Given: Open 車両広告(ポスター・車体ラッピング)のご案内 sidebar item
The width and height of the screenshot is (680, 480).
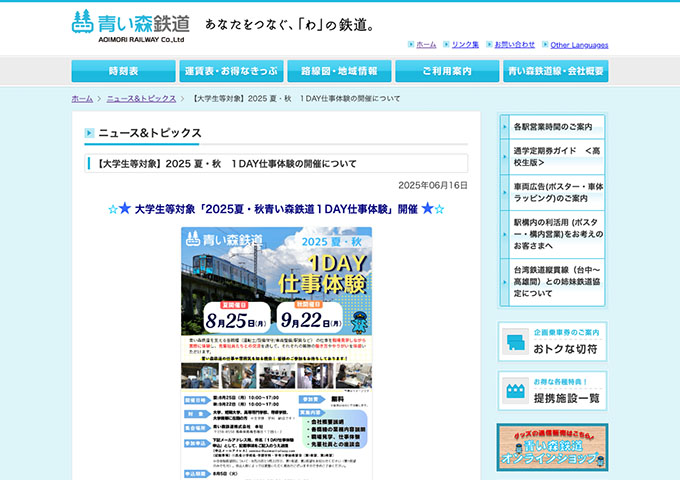Looking at the screenshot, I should (x=552, y=193).
